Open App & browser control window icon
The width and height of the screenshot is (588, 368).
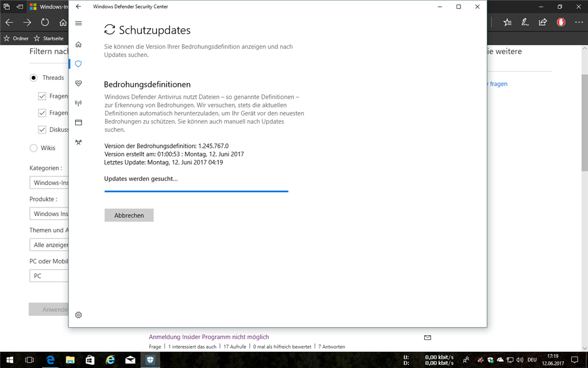pyautogui.click(x=78, y=122)
